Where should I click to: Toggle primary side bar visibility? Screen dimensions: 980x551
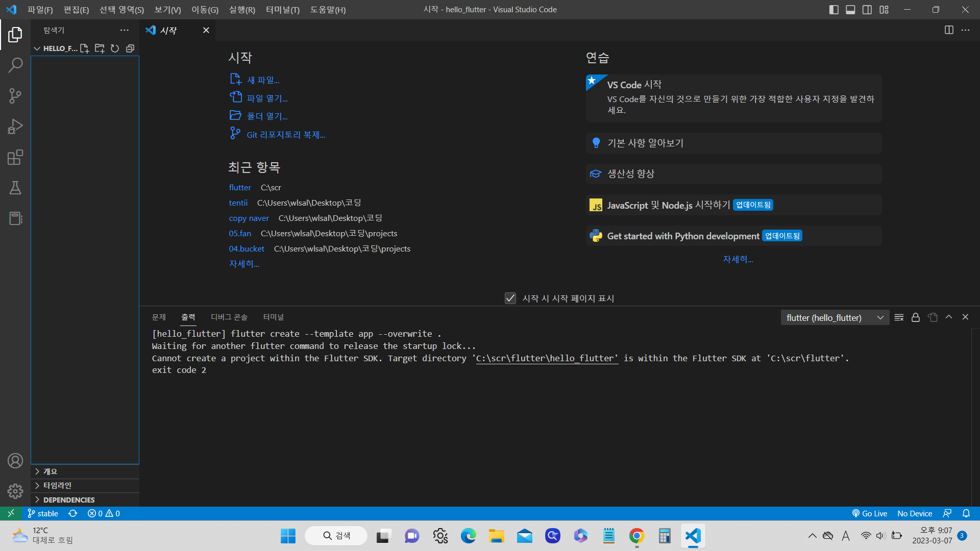[834, 10]
